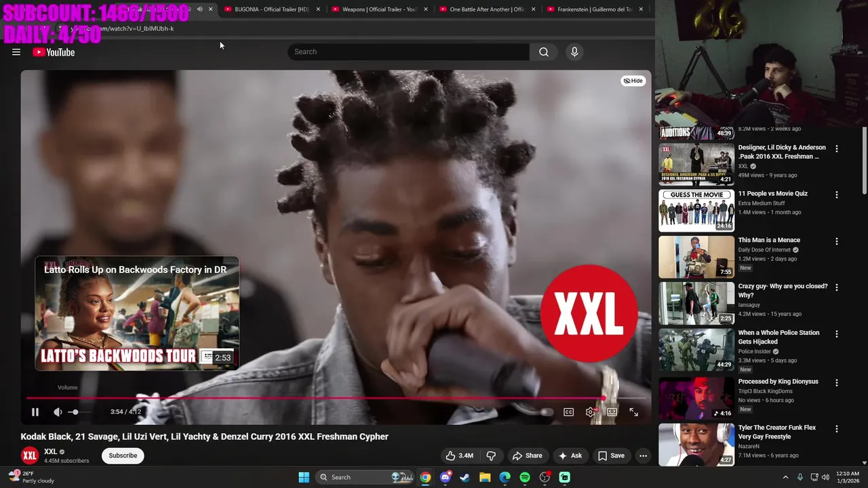868x488 pixels.
Task: Open 11 People vs Movie Quiz video
Action: (x=773, y=194)
